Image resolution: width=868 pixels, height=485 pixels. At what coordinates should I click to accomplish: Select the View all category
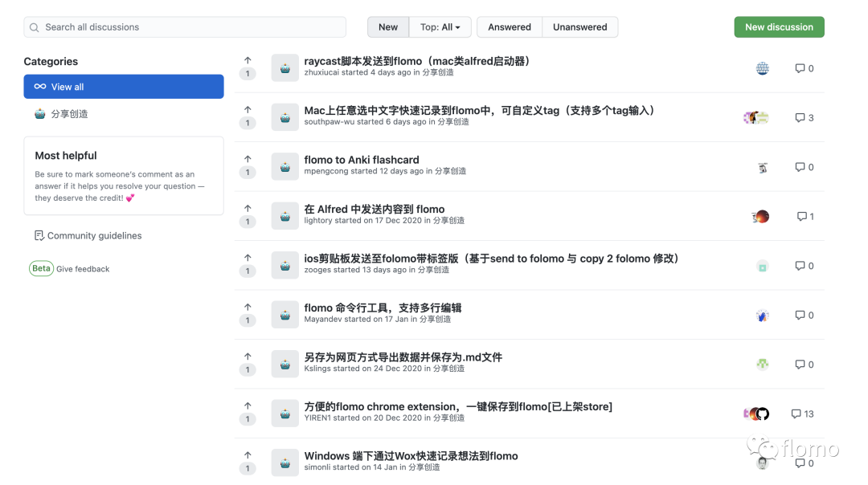(124, 87)
